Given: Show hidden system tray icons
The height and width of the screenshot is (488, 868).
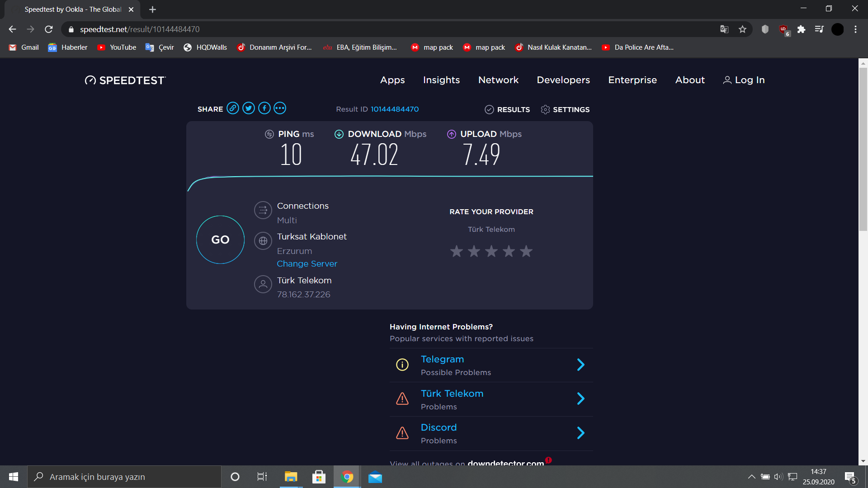Looking at the screenshot, I should 751,477.
